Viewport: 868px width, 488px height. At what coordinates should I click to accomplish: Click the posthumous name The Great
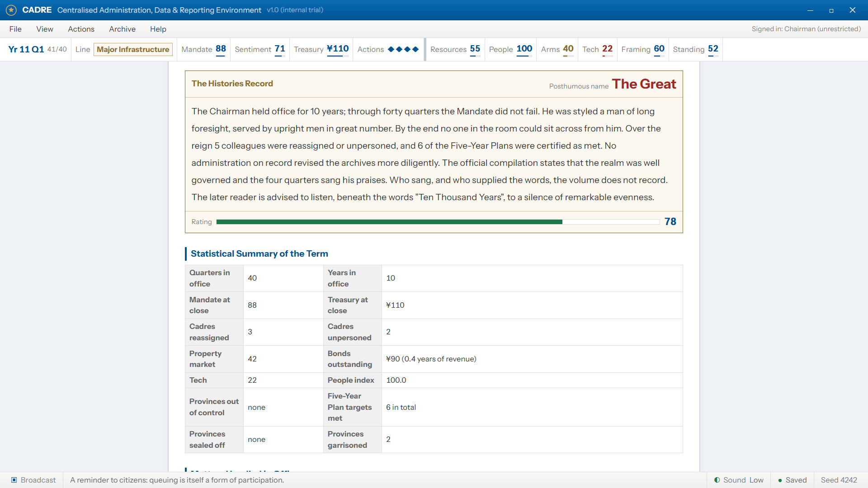click(644, 84)
